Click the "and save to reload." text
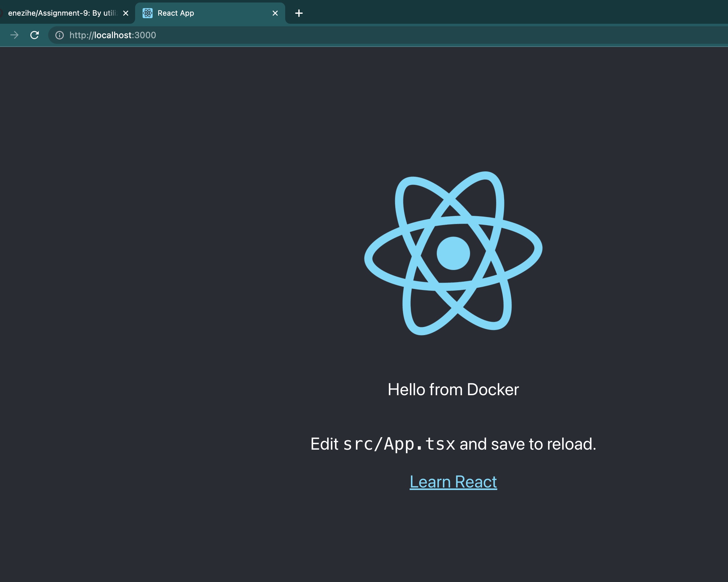The height and width of the screenshot is (582, 728). click(528, 444)
